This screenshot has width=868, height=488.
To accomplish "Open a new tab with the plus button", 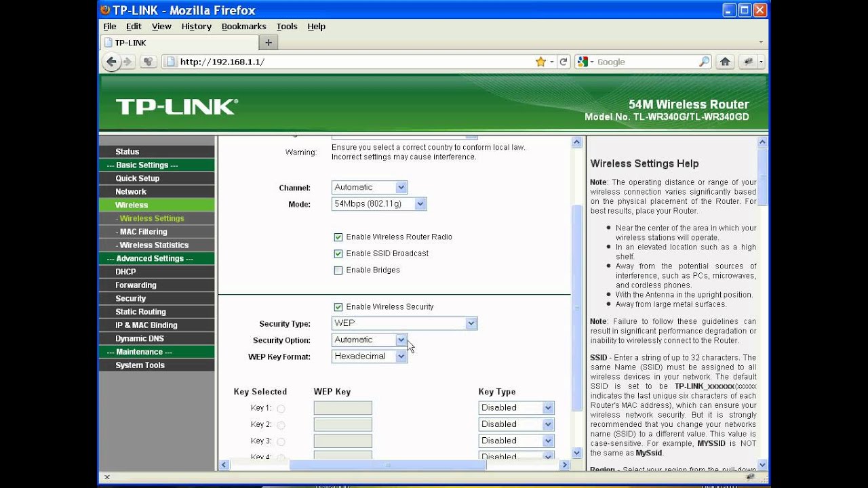I will (269, 43).
